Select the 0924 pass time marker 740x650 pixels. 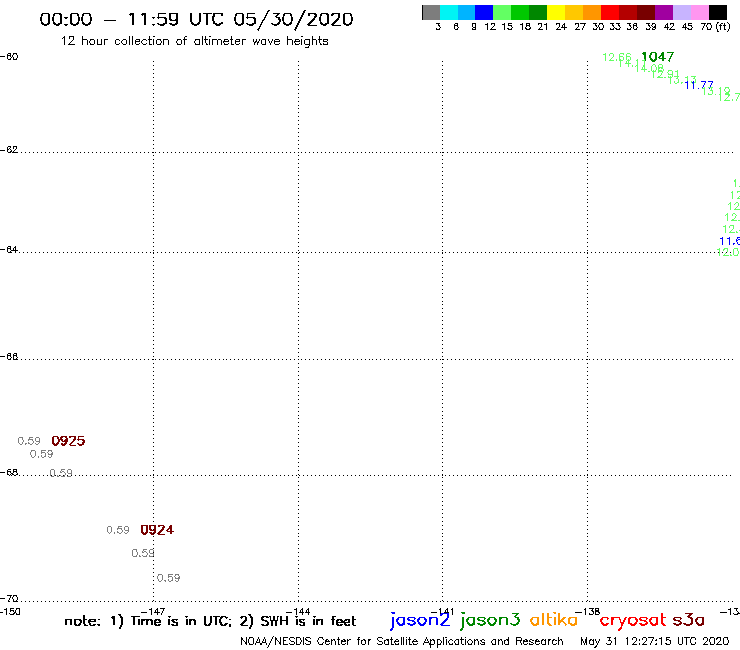click(157, 530)
